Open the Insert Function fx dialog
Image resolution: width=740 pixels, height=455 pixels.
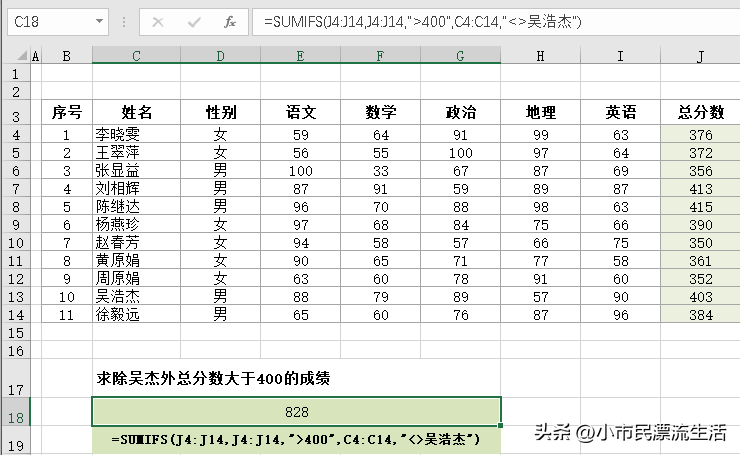pyautogui.click(x=230, y=22)
